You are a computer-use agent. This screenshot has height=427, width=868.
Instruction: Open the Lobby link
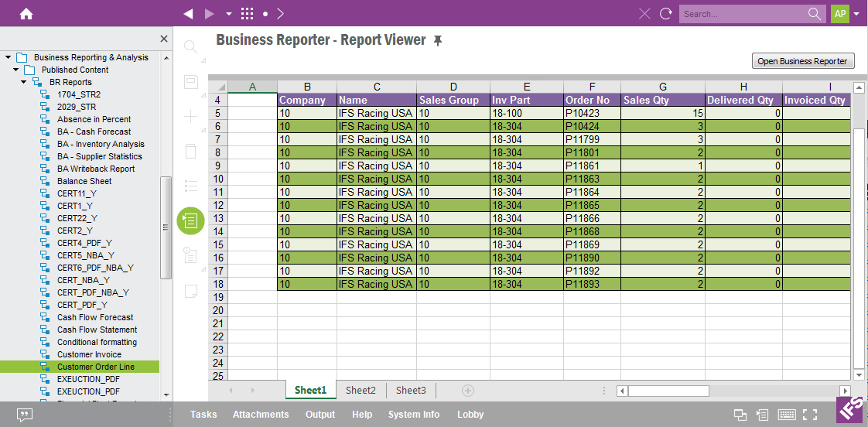pos(470,415)
